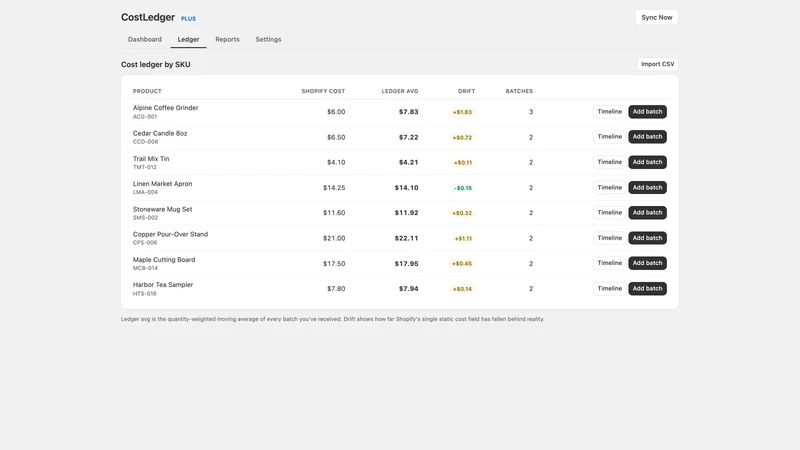
Task: Click the PLUS plan badge
Action: [188, 18]
